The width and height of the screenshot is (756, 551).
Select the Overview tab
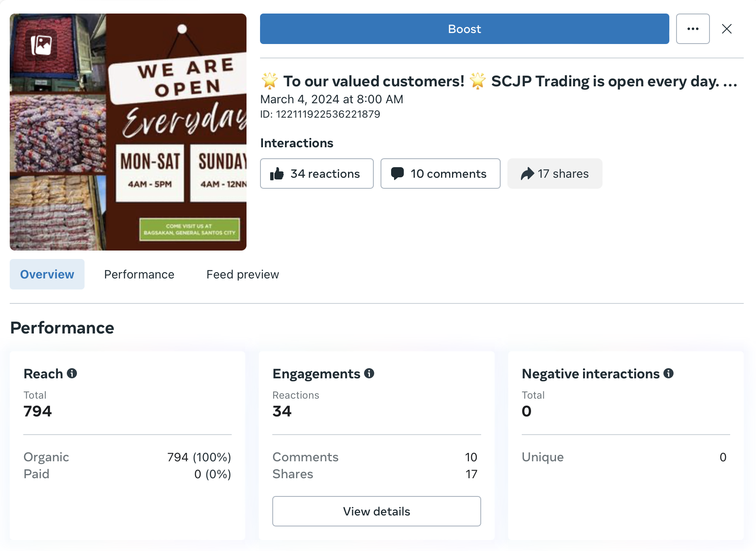[47, 274]
